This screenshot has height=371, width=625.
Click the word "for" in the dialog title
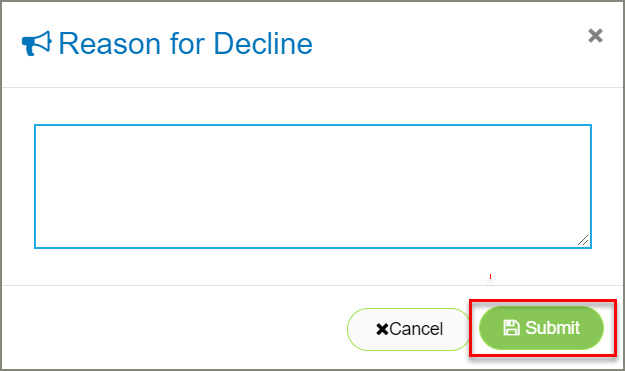(187, 43)
